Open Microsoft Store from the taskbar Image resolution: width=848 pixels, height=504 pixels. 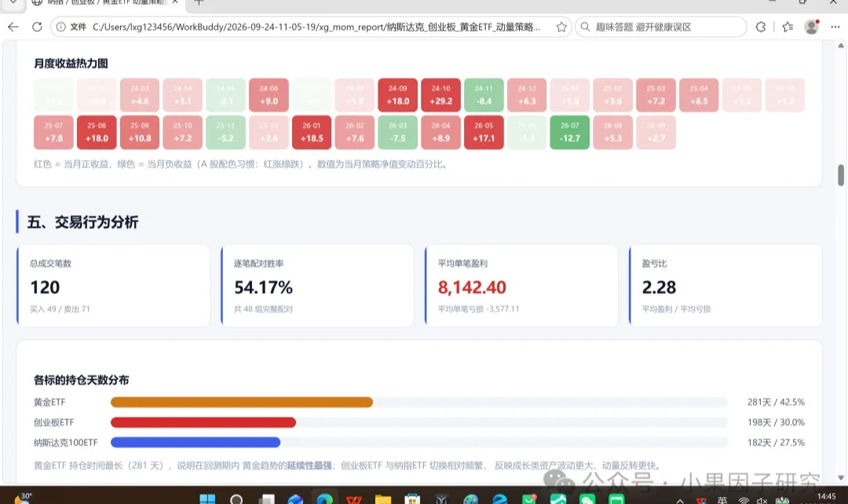[412, 499]
